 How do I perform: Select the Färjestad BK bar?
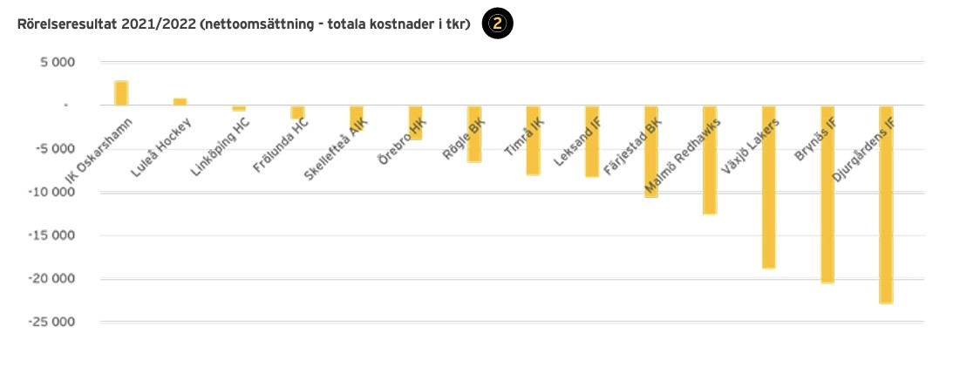(x=651, y=151)
